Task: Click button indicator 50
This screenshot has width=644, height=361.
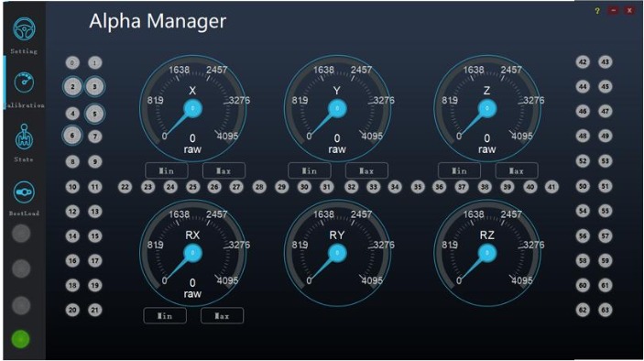Action: coord(583,186)
